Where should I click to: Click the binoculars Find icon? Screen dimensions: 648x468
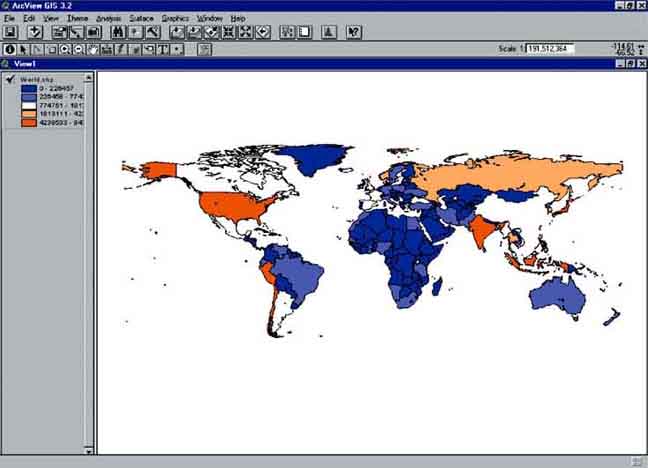117,33
